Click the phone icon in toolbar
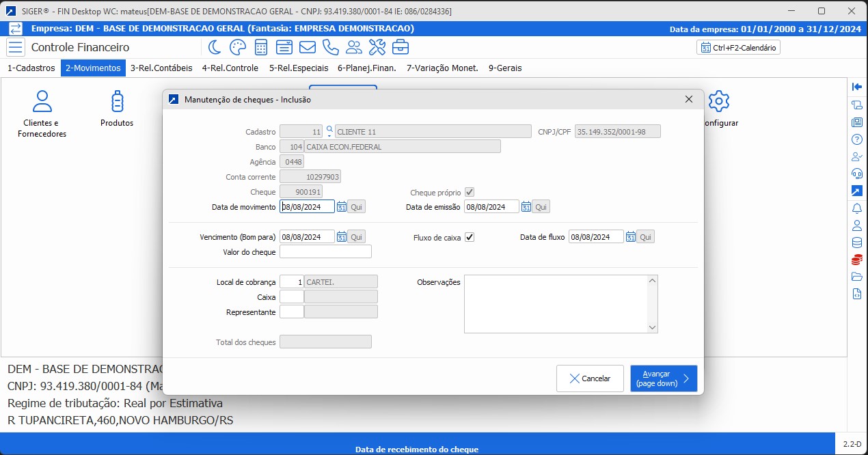The image size is (868, 455). (x=330, y=47)
